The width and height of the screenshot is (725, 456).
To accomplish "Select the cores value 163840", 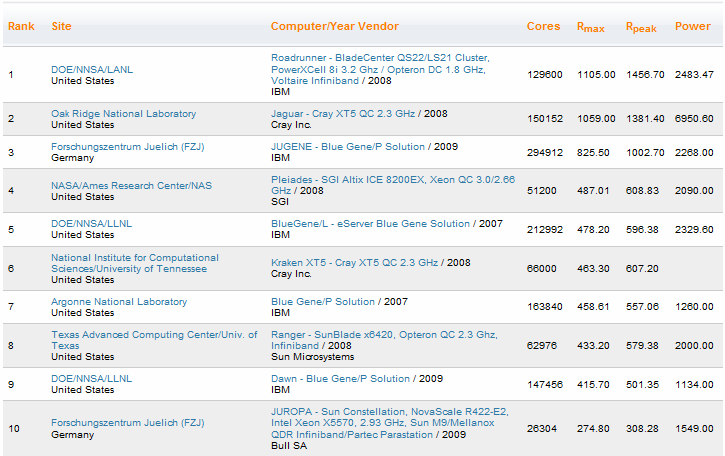I will coord(545,307).
